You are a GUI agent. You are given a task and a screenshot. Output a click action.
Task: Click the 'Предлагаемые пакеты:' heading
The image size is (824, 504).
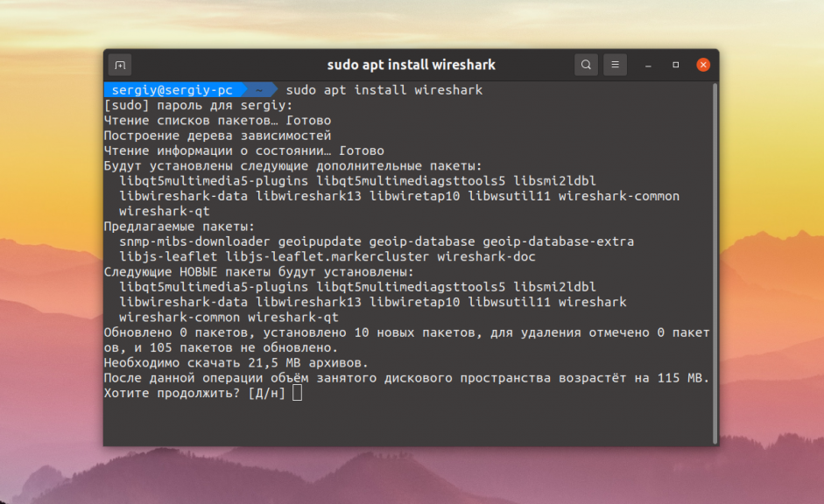(x=180, y=227)
